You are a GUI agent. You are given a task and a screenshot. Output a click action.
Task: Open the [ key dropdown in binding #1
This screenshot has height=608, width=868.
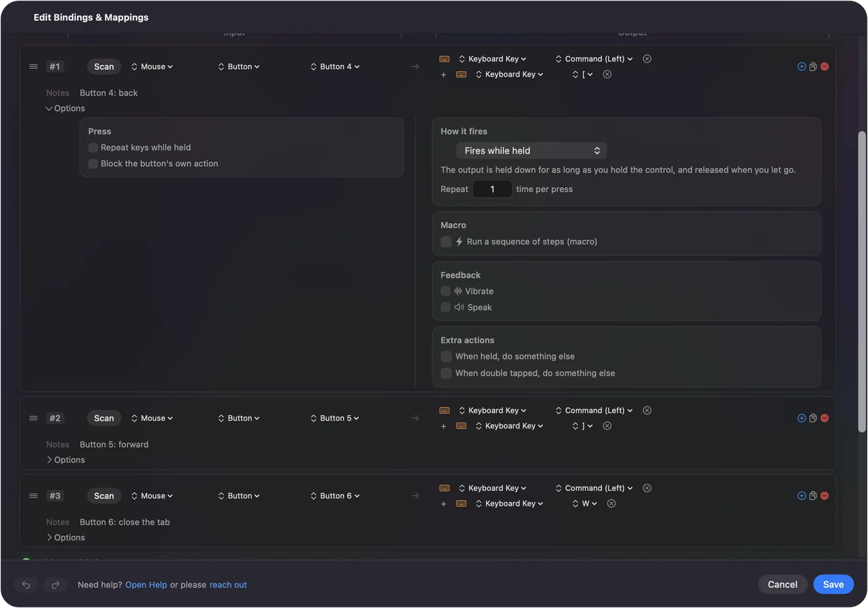[x=583, y=74]
